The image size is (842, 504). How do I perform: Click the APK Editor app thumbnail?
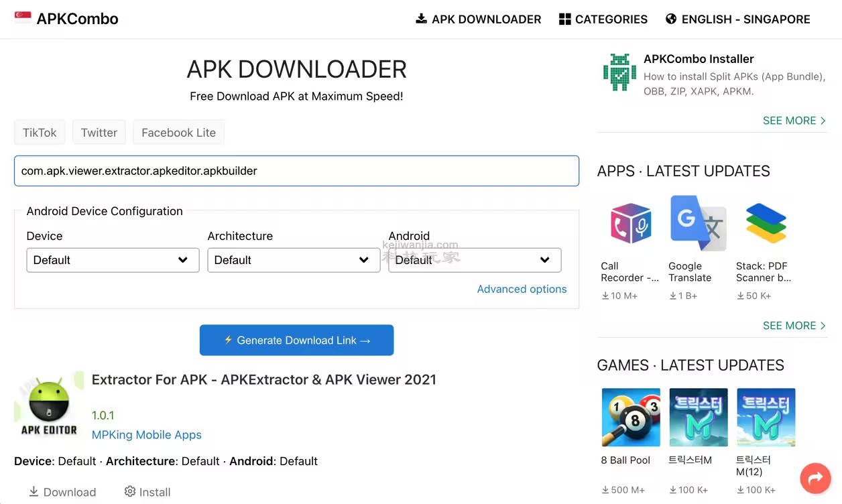(x=49, y=405)
